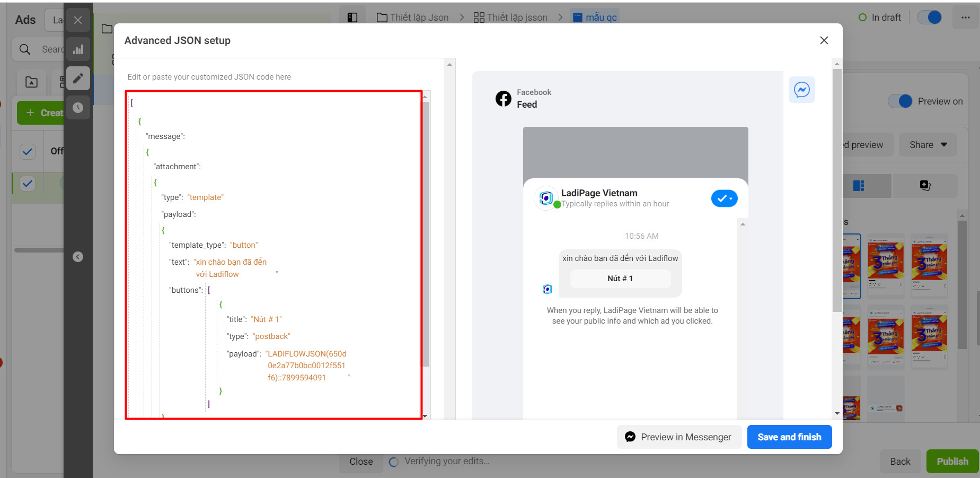Toggle the checkbox in the highlighted row

[28, 184]
